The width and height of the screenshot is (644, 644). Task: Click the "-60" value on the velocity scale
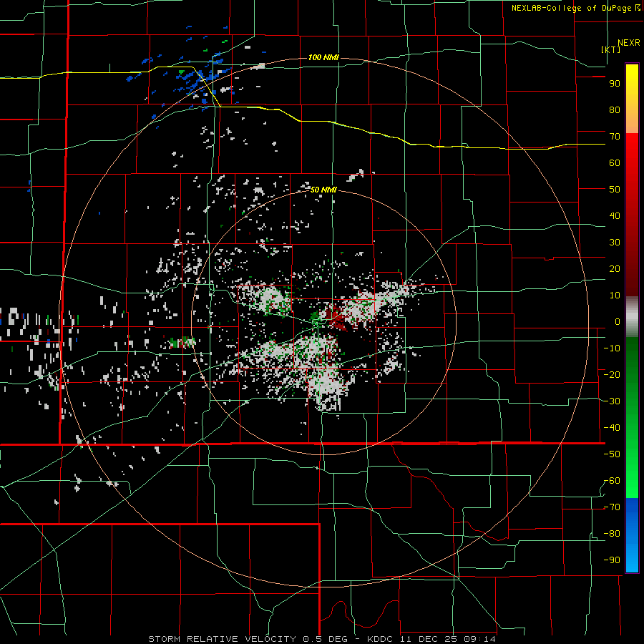(612, 481)
